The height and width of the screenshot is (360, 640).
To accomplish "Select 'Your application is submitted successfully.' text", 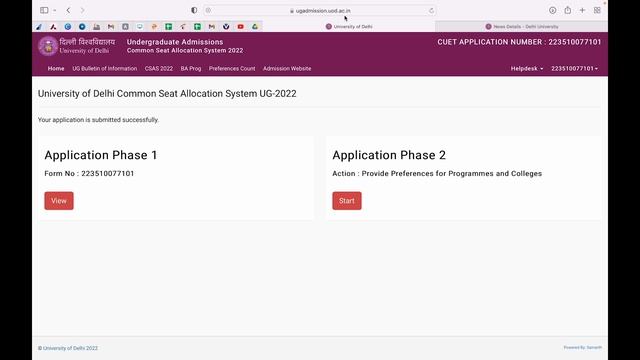I will (98, 120).
